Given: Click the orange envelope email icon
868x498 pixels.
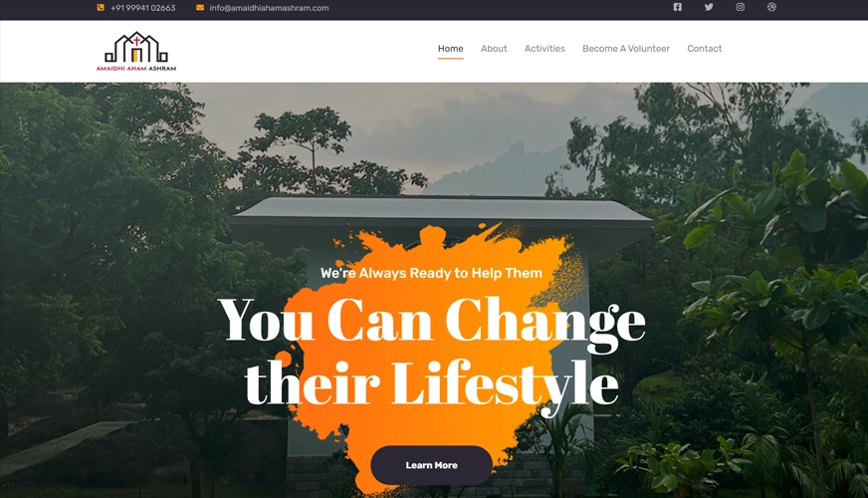Looking at the screenshot, I should click(x=200, y=8).
